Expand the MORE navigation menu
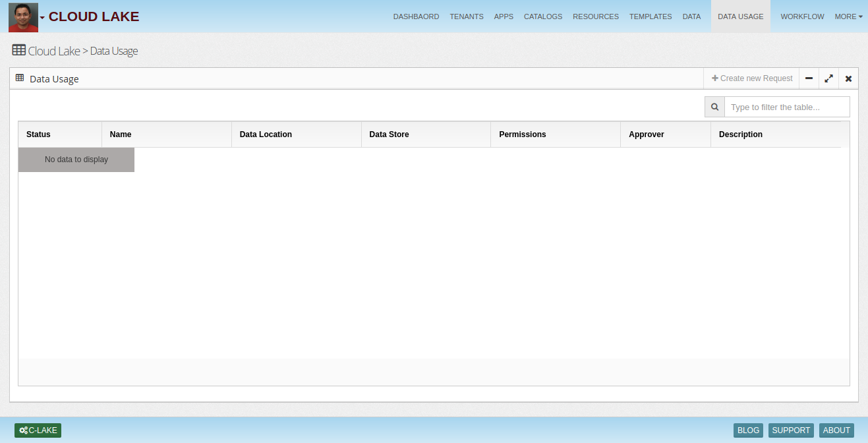868x443 pixels. click(848, 16)
